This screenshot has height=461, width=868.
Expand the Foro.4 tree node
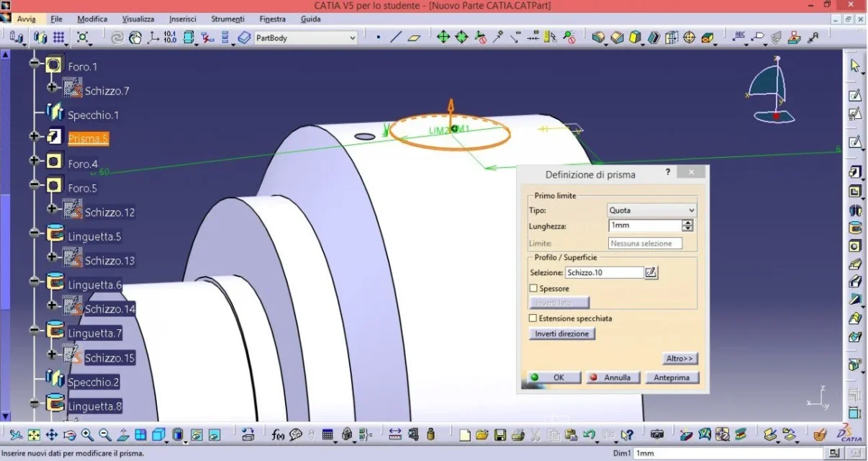click(x=35, y=160)
